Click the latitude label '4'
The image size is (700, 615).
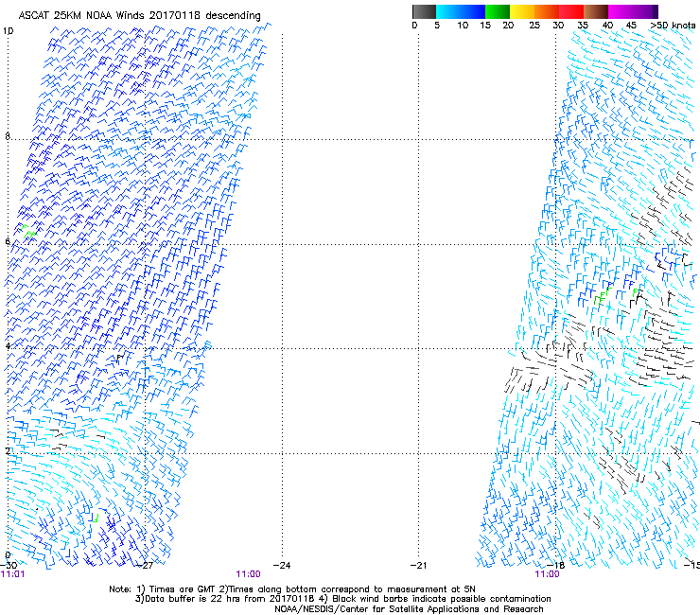(8, 346)
